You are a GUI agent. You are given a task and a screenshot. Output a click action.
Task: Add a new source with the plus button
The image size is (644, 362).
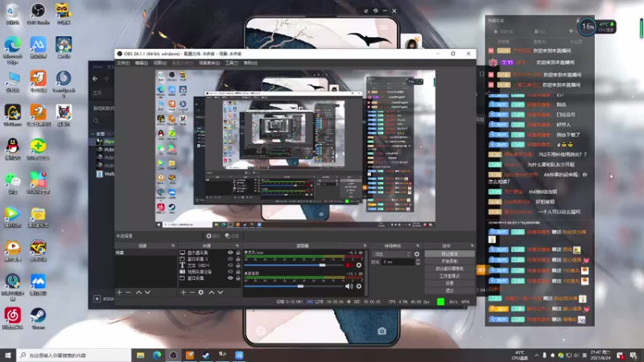pos(184,292)
